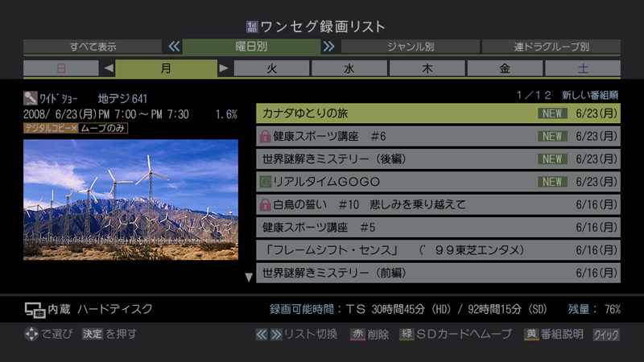Click NEW badge on リアルタイムGOGO row

(552, 182)
